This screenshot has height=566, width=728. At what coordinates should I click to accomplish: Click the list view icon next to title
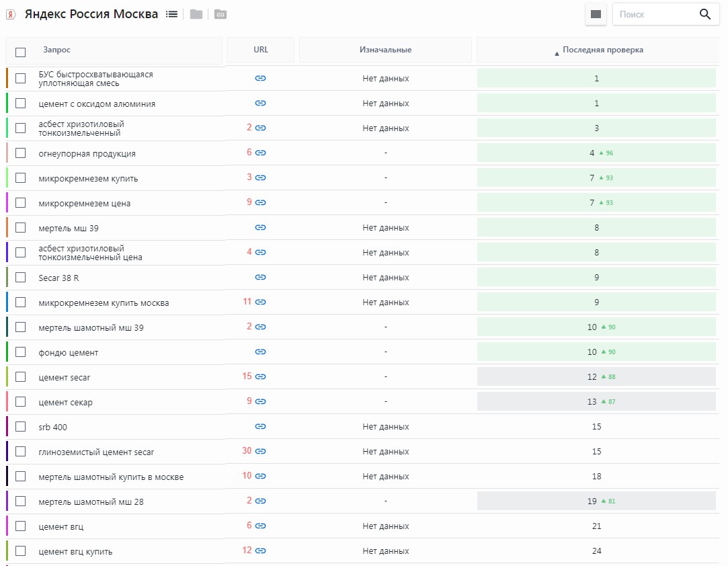[x=171, y=14]
